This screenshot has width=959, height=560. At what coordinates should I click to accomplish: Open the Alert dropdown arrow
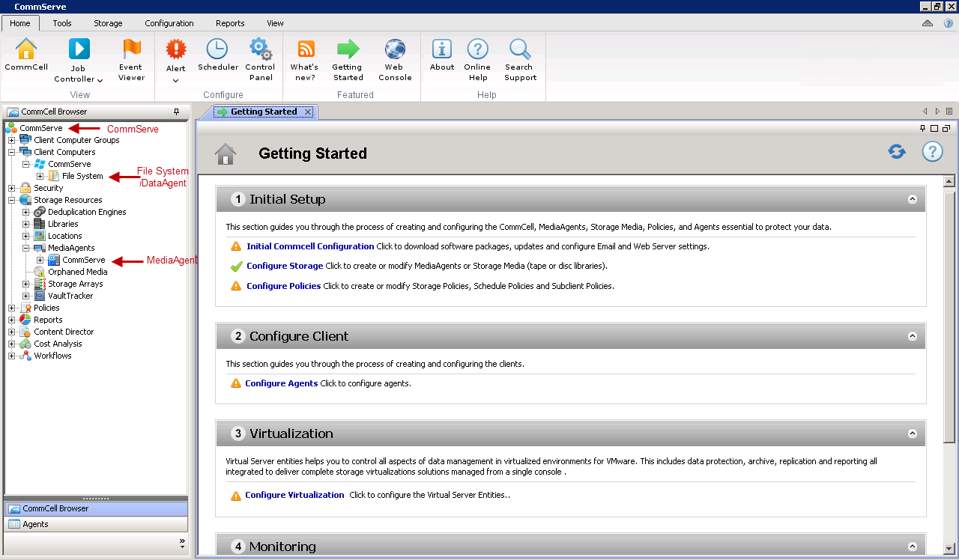coord(175,81)
